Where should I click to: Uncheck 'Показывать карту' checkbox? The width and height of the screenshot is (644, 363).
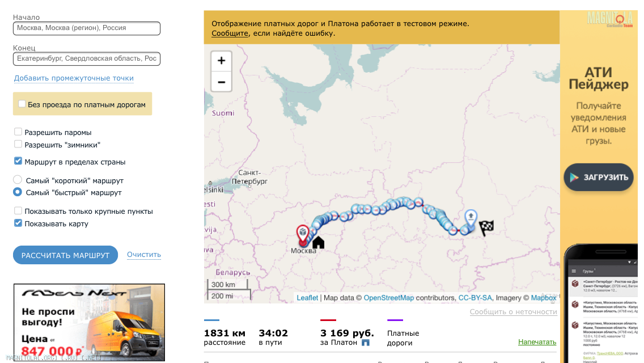pos(18,223)
